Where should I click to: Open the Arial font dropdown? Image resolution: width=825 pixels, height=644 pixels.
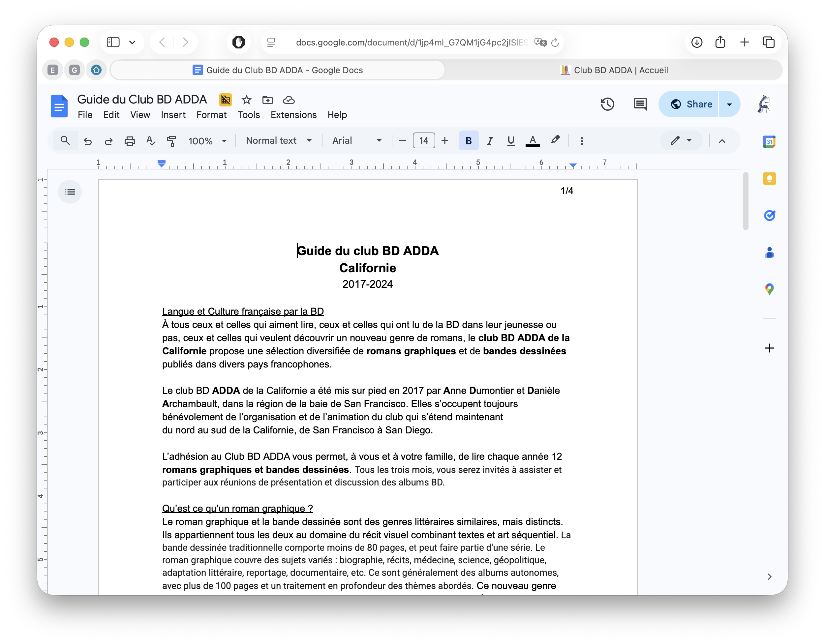click(x=356, y=141)
